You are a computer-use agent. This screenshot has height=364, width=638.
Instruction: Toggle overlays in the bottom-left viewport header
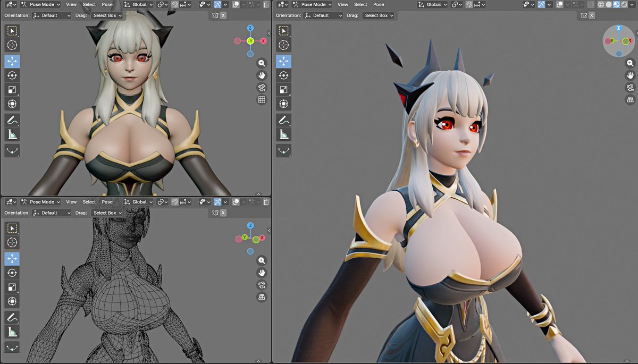point(236,202)
